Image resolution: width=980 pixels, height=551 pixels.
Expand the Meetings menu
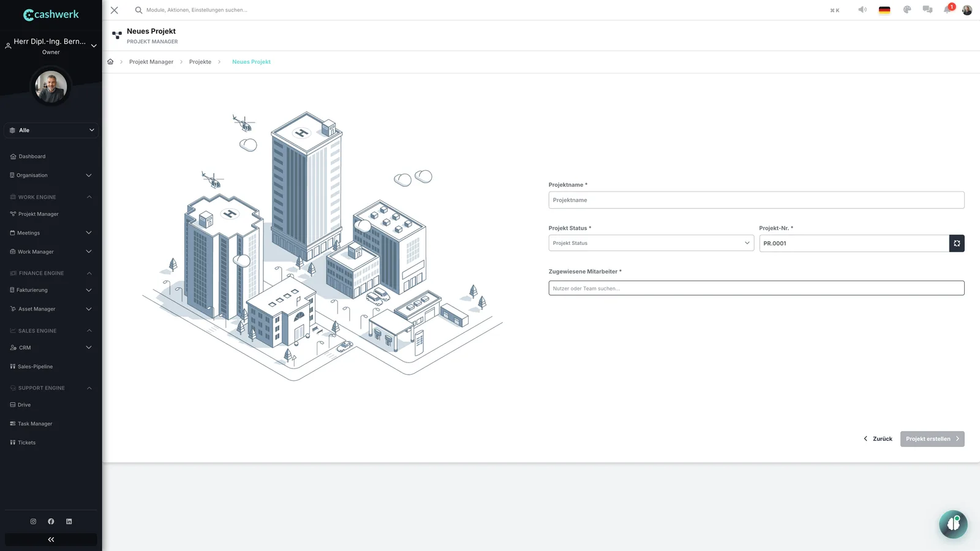click(51, 233)
